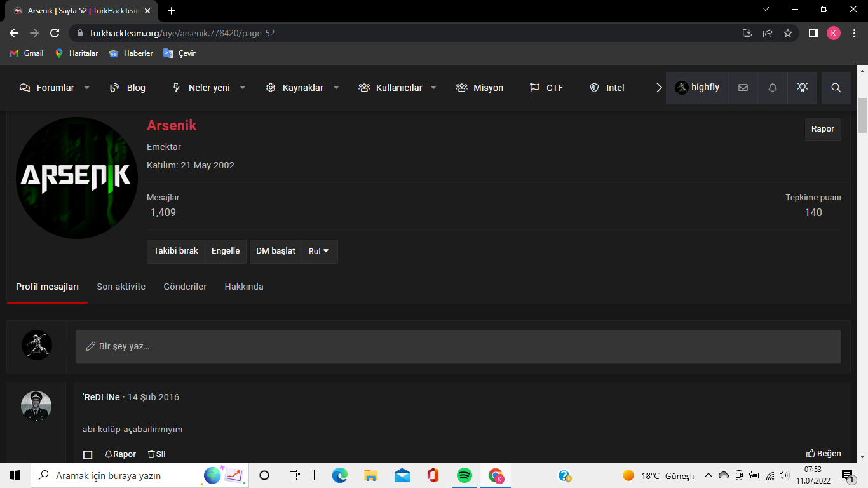Open Microsoft Edge from the taskbar
Viewport: 868px width, 488px height.
pos(340,475)
